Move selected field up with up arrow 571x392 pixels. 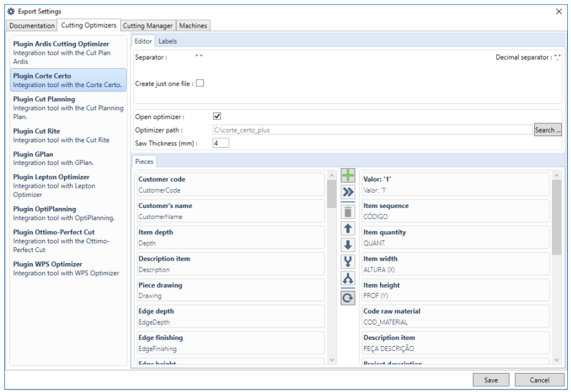coord(348,229)
